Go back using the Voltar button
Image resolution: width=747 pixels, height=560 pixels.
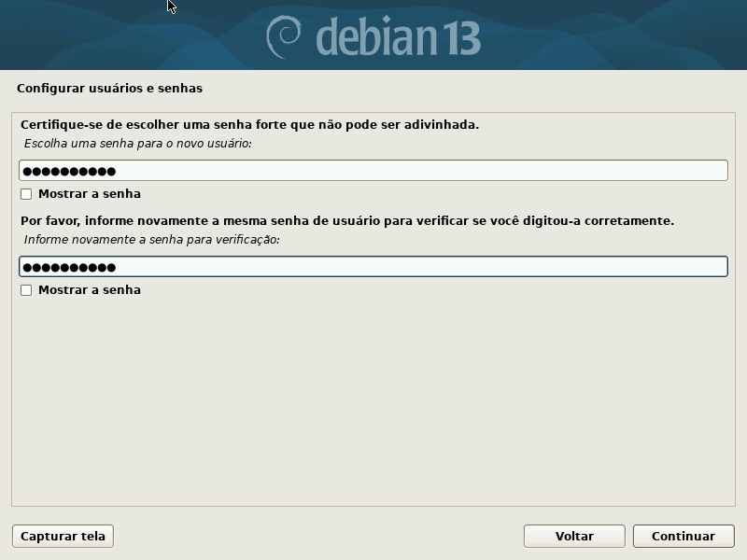[574, 536]
